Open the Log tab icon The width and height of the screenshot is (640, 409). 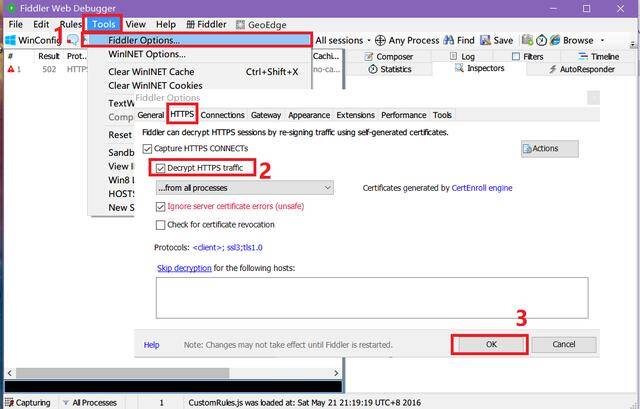click(x=453, y=56)
